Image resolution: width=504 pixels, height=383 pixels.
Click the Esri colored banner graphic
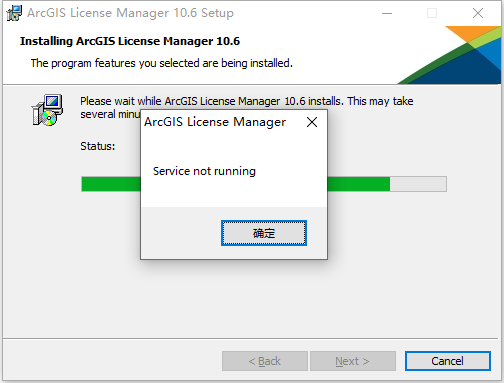449,55
